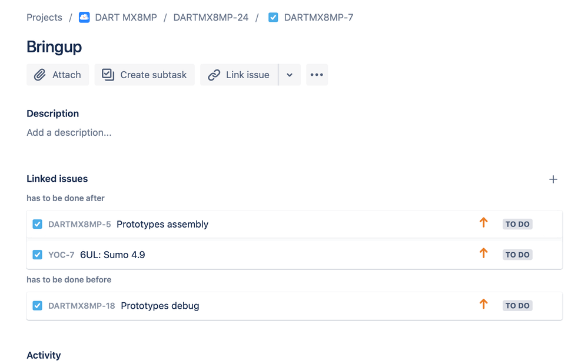The height and width of the screenshot is (364, 588).
Task: Open DARTMX8MP-7 breadcrumb link
Action: click(x=318, y=18)
